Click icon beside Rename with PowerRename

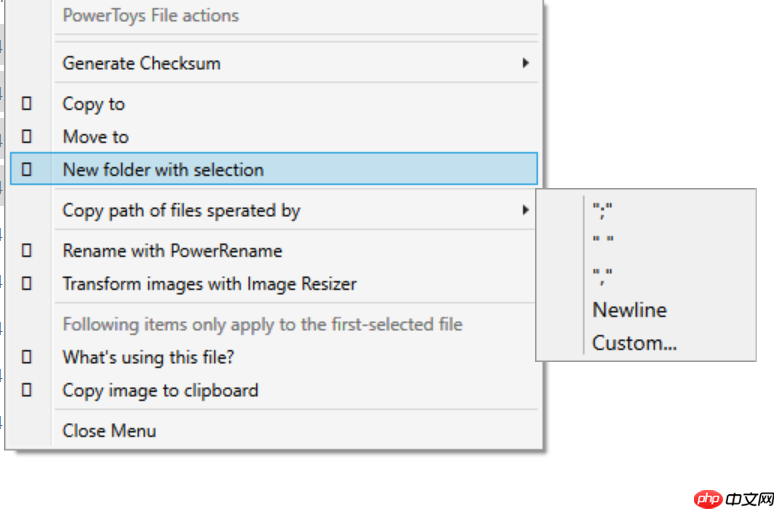(x=27, y=251)
